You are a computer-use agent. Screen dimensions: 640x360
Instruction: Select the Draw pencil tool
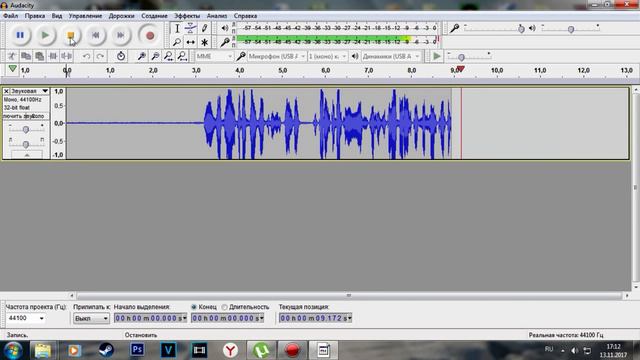tap(204, 29)
